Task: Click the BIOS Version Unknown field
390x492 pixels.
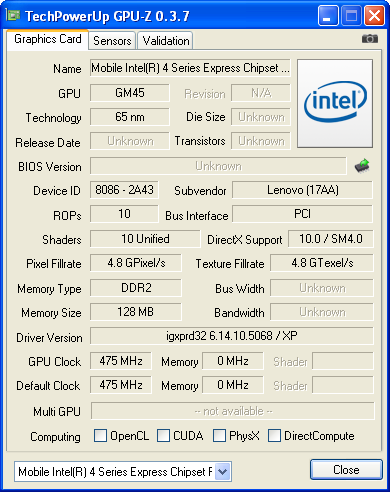Action: pos(218,166)
